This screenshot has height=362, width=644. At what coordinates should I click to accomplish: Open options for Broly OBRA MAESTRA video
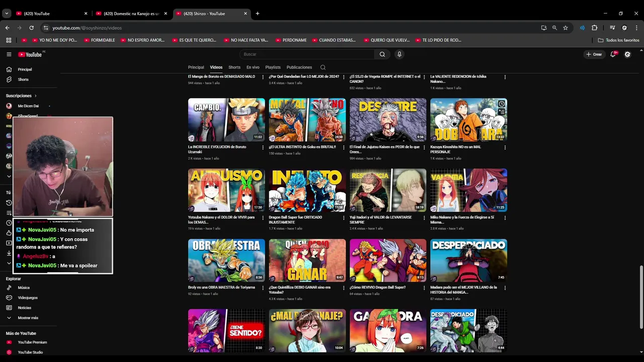tap(263, 288)
